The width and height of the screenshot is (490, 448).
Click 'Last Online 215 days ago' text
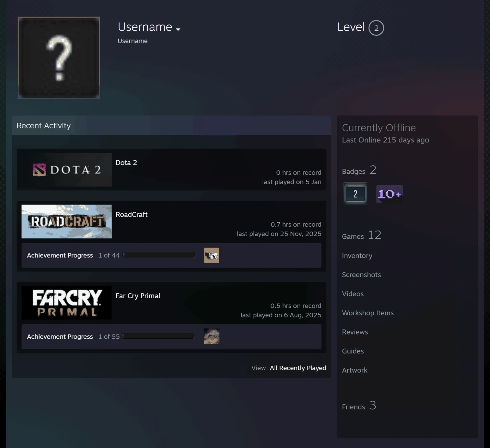[x=385, y=140]
